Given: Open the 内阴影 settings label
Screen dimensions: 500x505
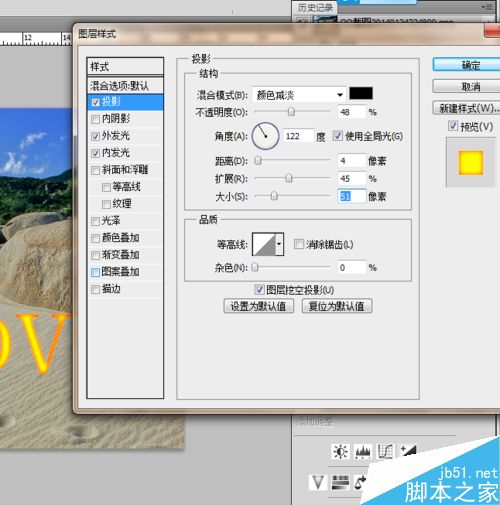Looking at the screenshot, I should [x=116, y=119].
